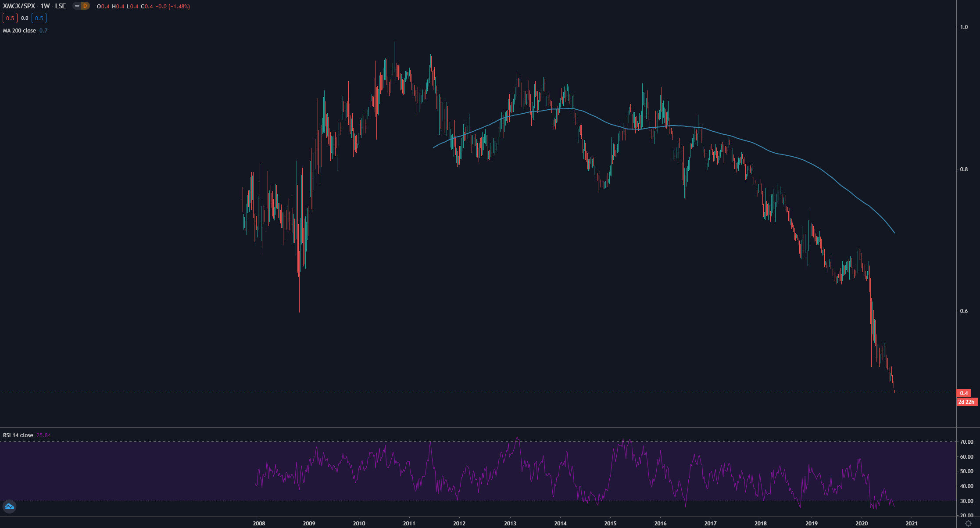Image resolution: width=980 pixels, height=528 pixels.
Task: Click the 2021 label on time axis
Action: (912, 523)
